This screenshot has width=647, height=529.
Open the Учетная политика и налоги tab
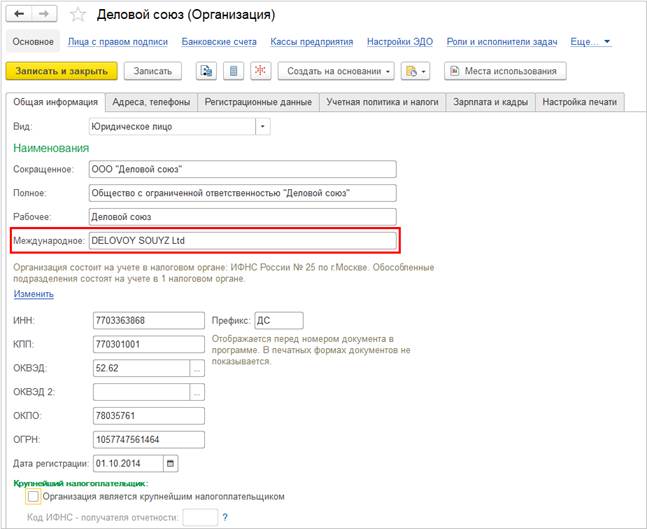click(x=383, y=102)
